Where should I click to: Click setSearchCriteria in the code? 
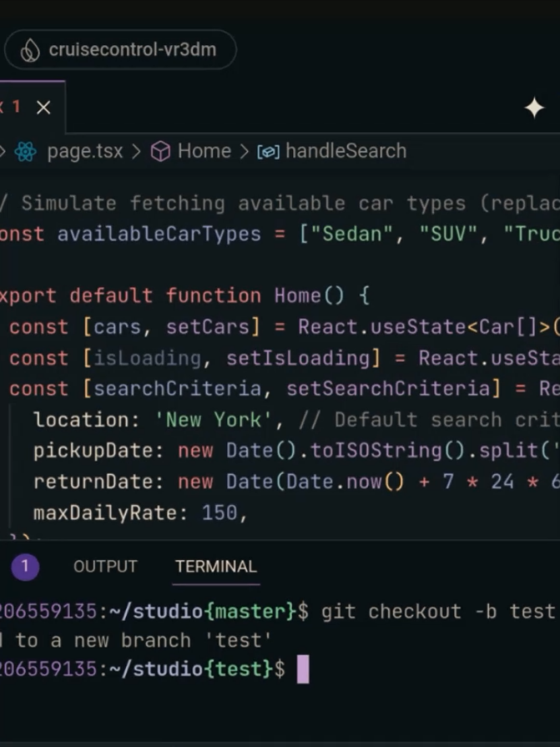[388, 389]
